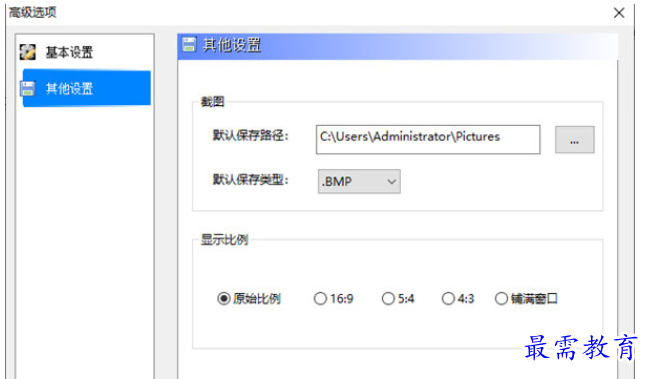The width and height of the screenshot is (646, 379).
Task: Click the 其他设置 floppy disk sidebar icon
Action: tap(28, 89)
